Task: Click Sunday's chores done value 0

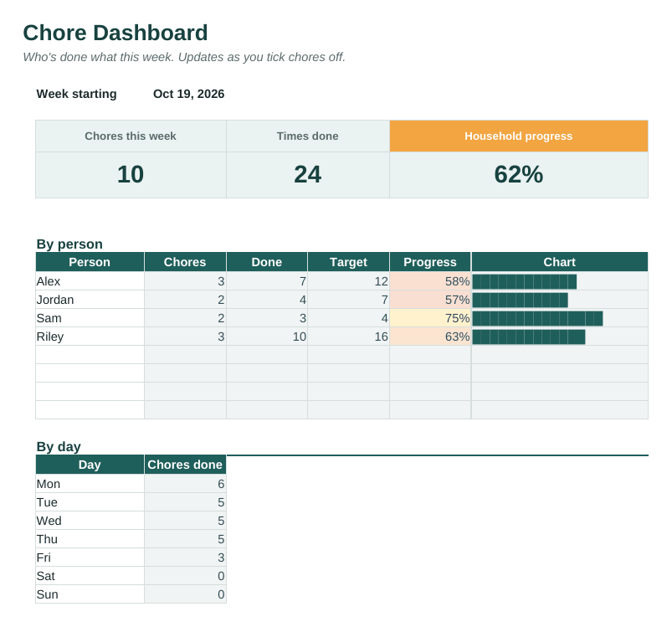Action: (x=185, y=594)
